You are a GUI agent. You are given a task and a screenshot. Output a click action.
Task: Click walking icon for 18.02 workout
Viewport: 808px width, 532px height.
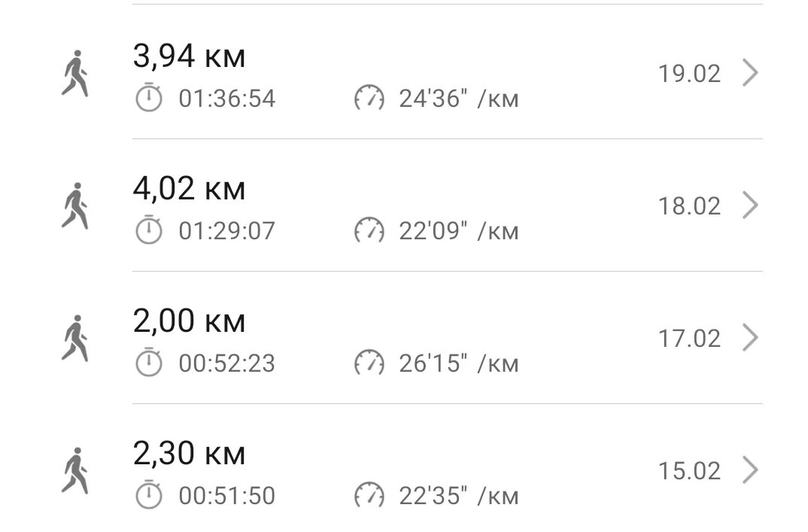click(x=74, y=205)
